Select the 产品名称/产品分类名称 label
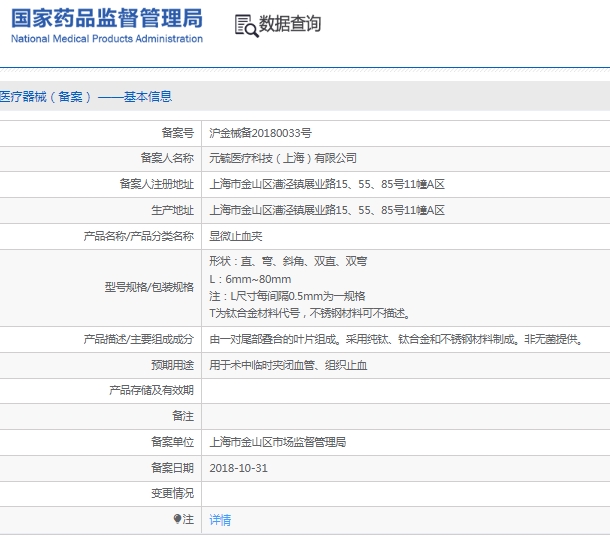610x542 pixels. [x=138, y=236]
